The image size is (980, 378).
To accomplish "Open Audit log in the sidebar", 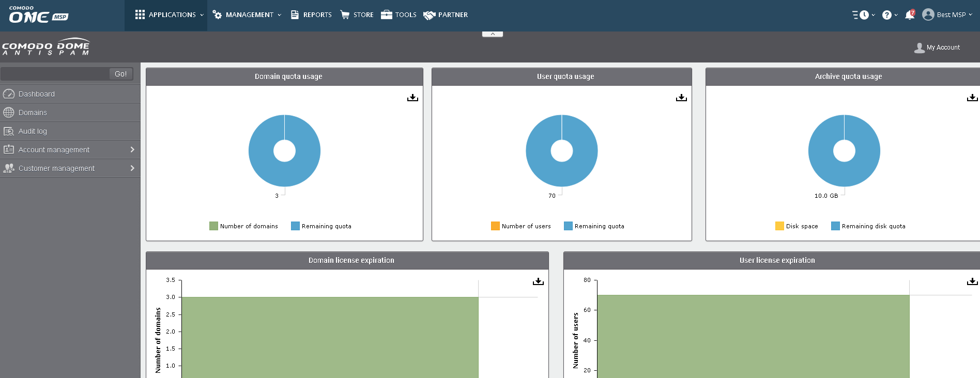I will (70, 131).
